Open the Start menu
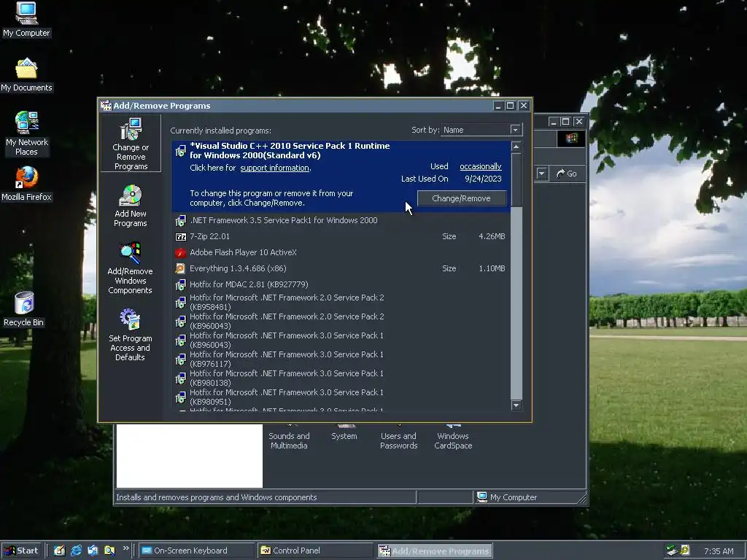Viewport: 747px width, 560px height. 22,551
